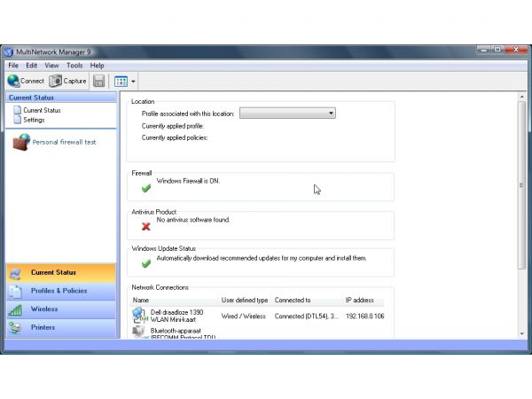532x399 pixels.
Task: Switch to Printers navigation tab
Action: coord(61,328)
